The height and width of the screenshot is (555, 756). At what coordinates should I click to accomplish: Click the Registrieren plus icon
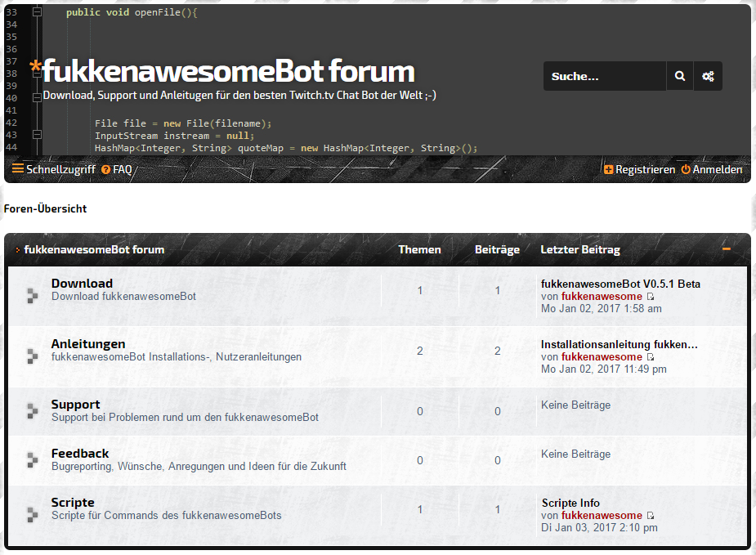tap(608, 169)
